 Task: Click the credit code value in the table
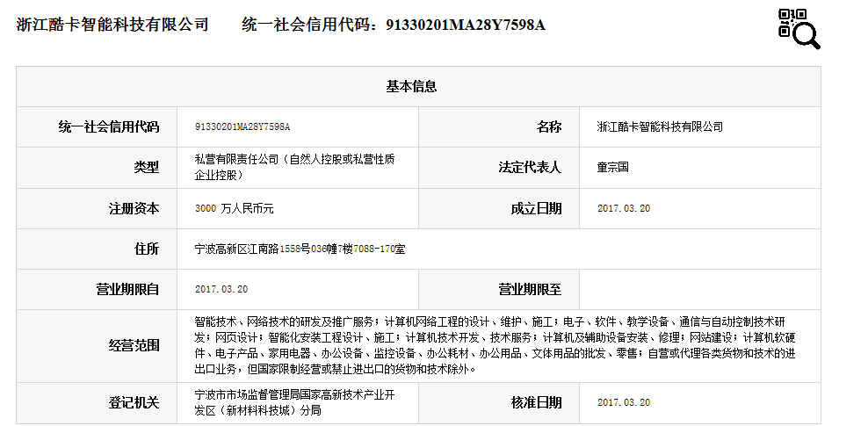[x=242, y=126]
